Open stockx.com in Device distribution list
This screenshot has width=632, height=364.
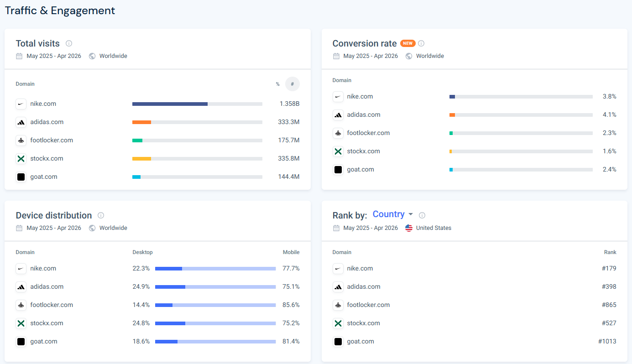[47, 323]
